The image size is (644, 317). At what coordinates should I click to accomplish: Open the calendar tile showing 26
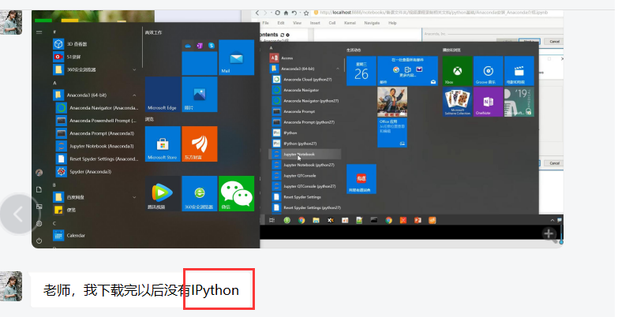361,71
